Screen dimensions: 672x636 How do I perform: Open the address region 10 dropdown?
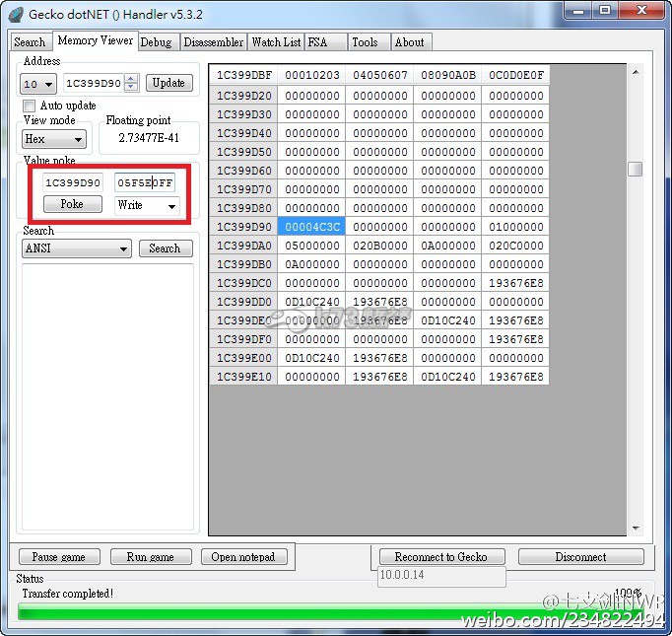point(39,84)
